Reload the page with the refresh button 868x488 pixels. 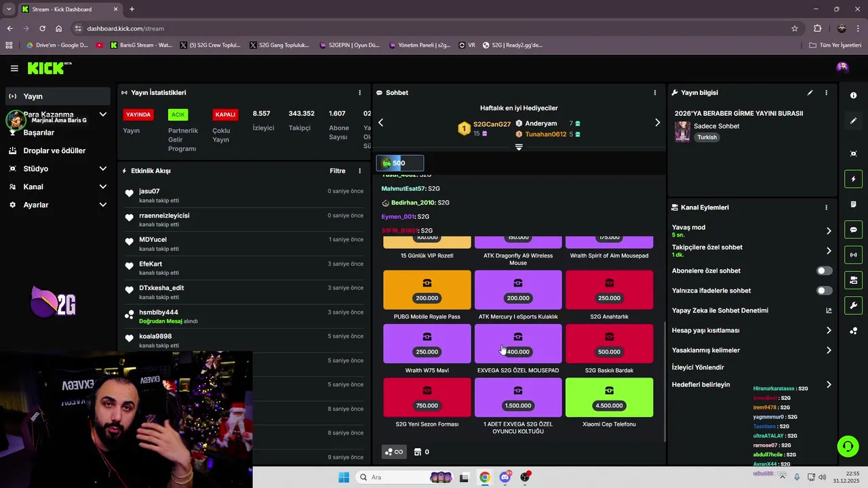tap(42, 28)
